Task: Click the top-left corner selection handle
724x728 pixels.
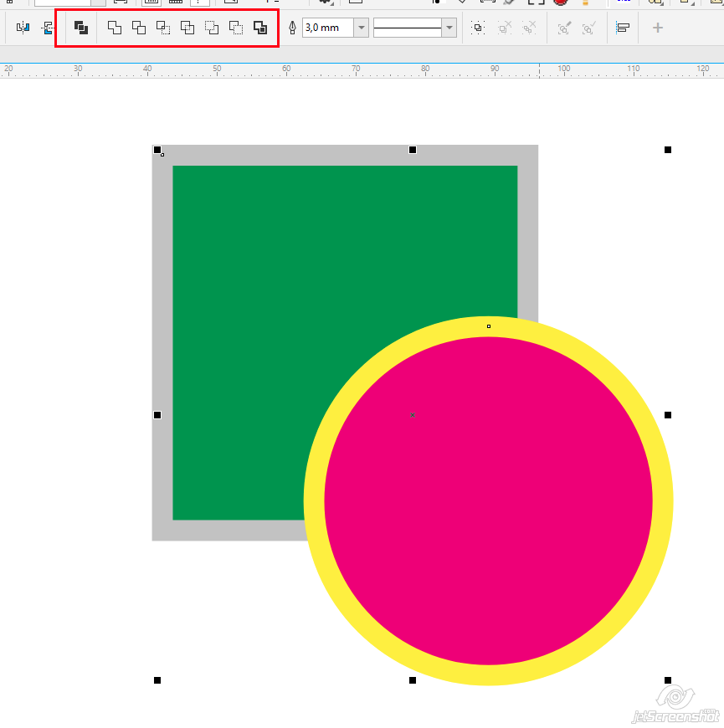Action: tap(157, 150)
